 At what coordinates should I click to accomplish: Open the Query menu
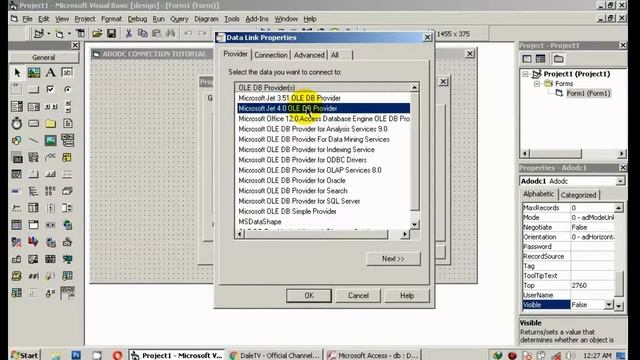pyautogui.click(x=179, y=19)
